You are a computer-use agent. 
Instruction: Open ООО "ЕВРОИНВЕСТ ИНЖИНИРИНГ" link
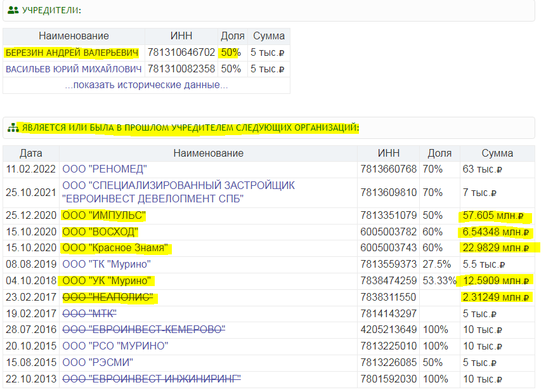click(152, 379)
